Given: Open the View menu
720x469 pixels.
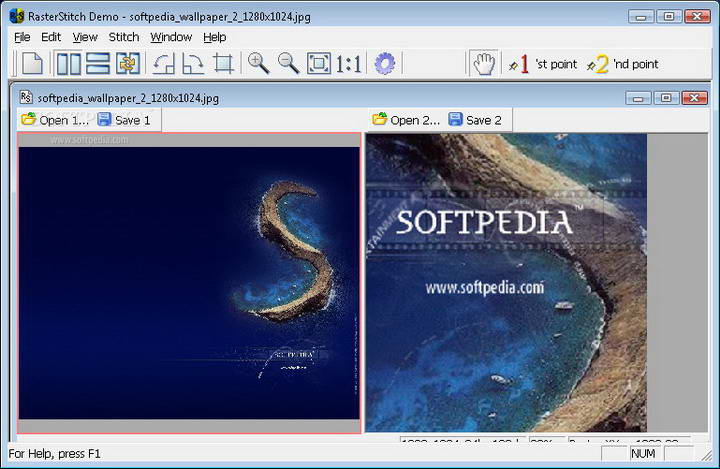Looking at the screenshot, I should coord(85,37).
